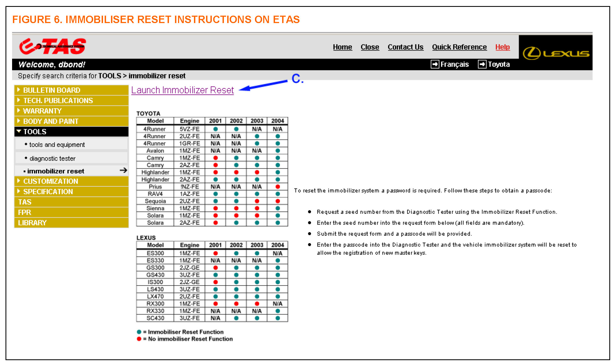Select tools and equipment submenu

coord(57,145)
